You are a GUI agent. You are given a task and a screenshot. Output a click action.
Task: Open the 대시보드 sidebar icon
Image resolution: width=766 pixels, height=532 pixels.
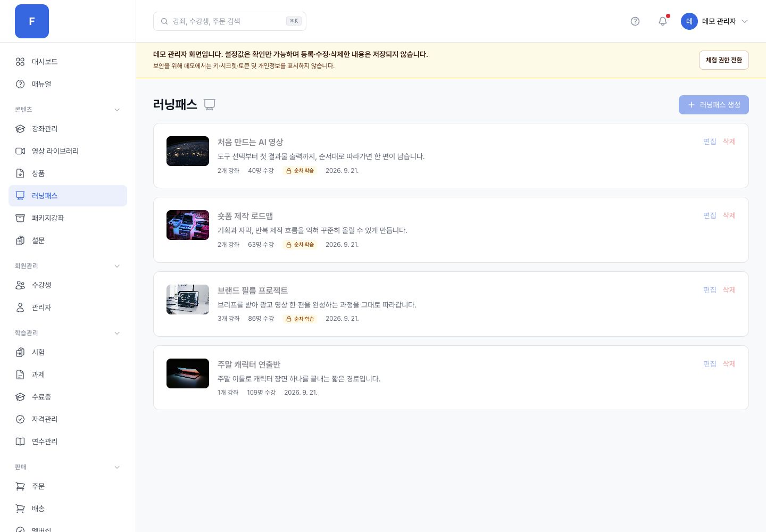pos(20,62)
